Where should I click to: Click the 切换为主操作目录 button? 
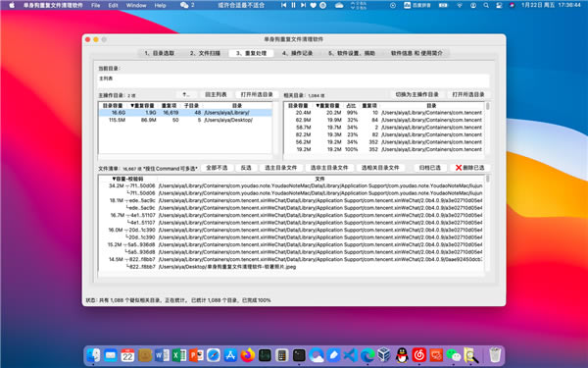[417, 94]
